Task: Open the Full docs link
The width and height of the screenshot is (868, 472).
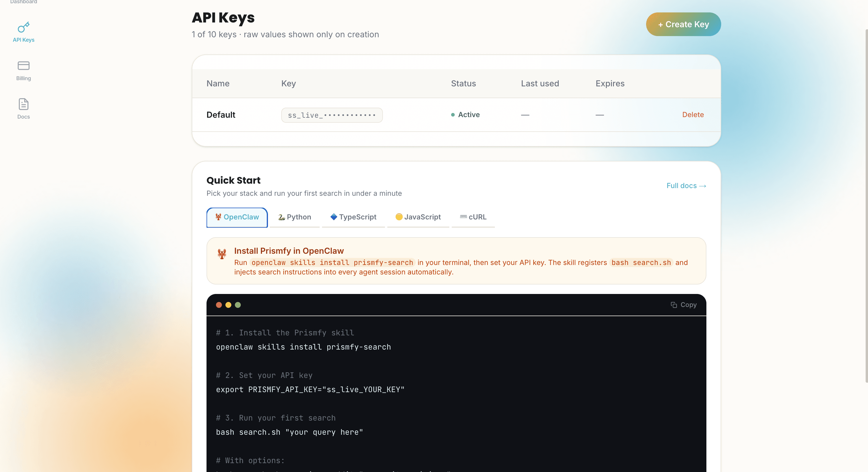Action: pyautogui.click(x=686, y=186)
